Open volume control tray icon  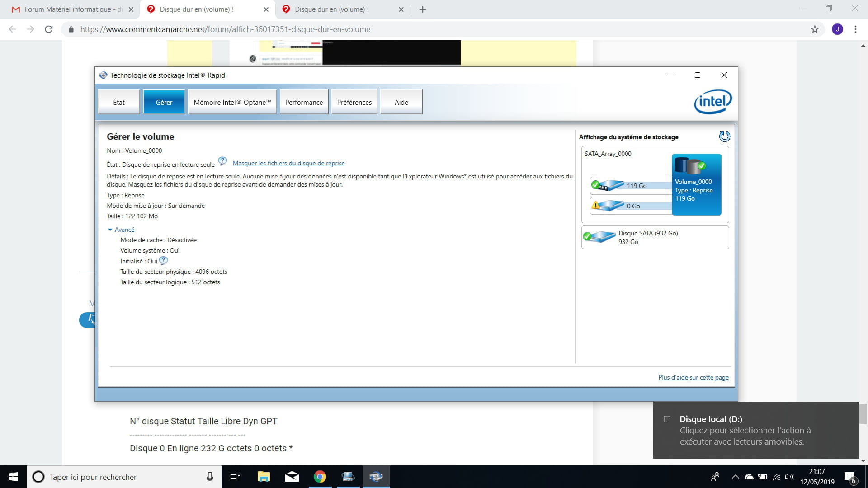coord(789,477)
